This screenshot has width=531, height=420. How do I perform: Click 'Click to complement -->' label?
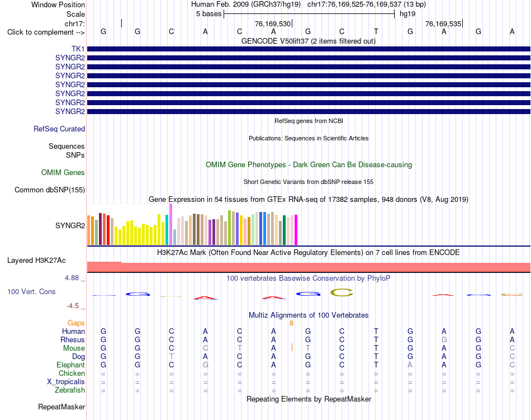click(x=46, y=32)
